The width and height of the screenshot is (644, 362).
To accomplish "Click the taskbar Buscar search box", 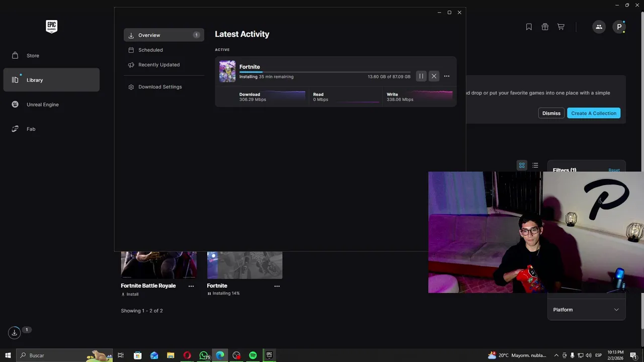I will point(64,355).
